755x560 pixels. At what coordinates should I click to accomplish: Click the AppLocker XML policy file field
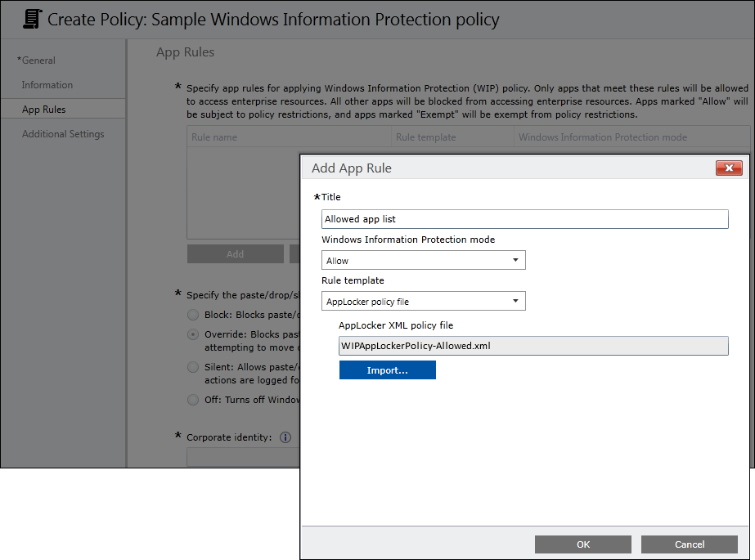(x=533, y=346)
